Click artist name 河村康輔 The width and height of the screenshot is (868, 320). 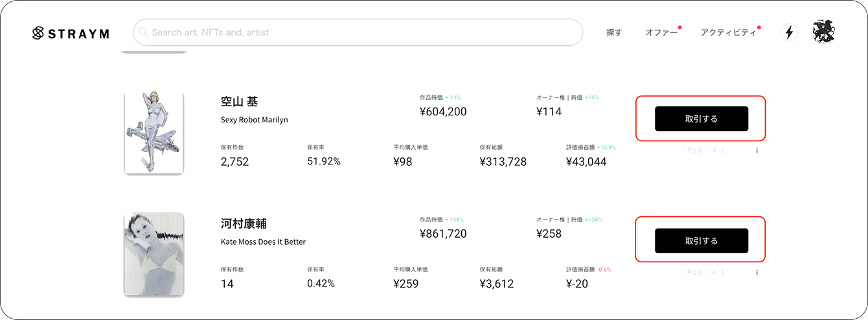(244, 224)
